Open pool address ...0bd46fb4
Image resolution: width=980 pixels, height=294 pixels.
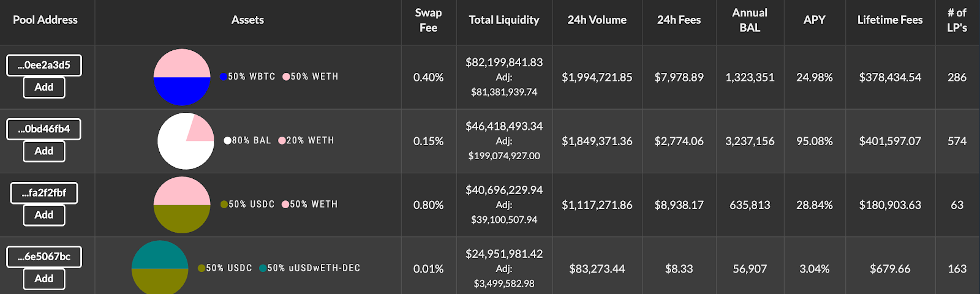click(44, 129)
